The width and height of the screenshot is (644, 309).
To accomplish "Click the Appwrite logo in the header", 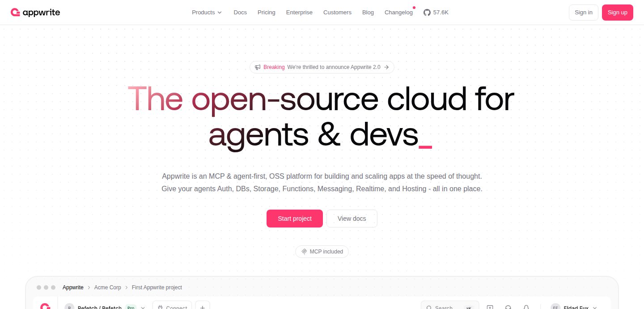I will click(x=35, y=13).
